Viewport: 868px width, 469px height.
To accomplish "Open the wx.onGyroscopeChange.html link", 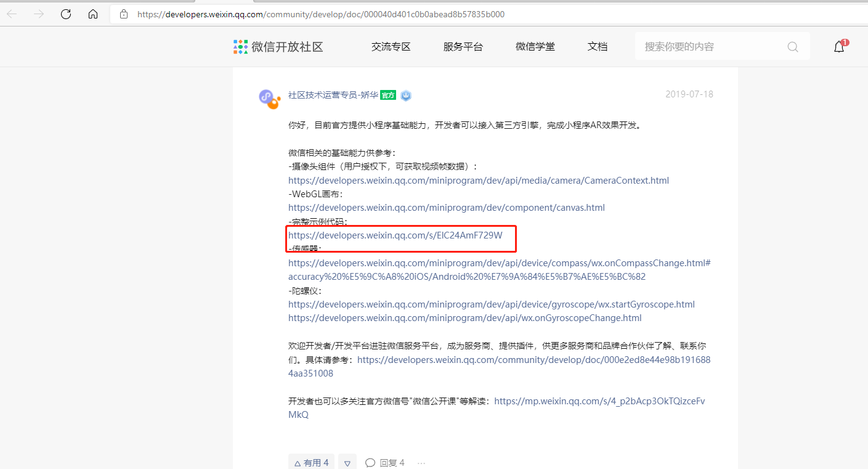I will coord(465,318).
